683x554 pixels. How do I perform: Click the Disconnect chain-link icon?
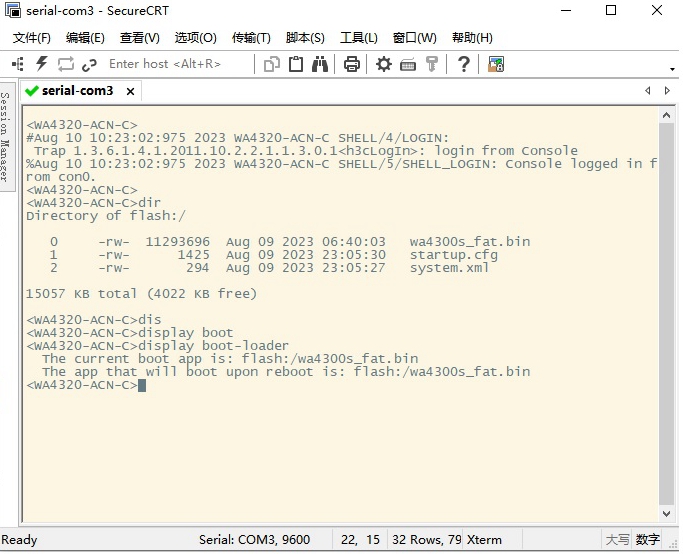[x=89, y=65]
